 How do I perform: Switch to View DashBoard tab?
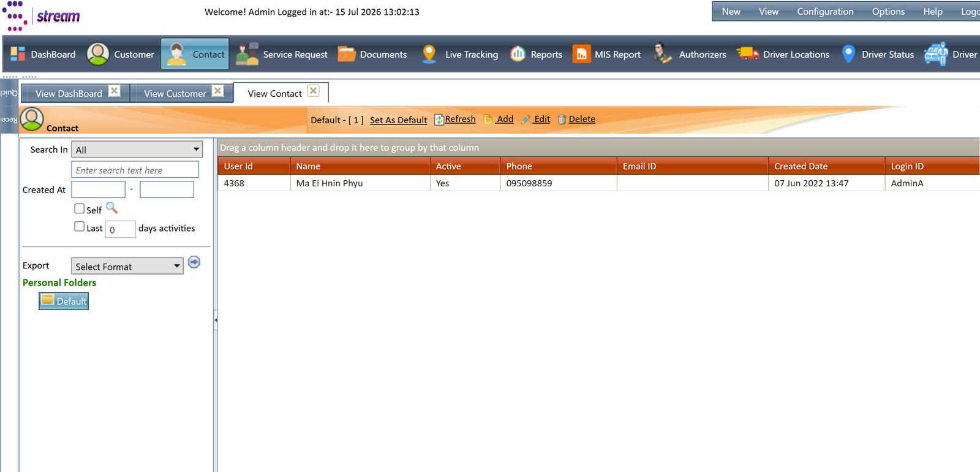(69, 93)
